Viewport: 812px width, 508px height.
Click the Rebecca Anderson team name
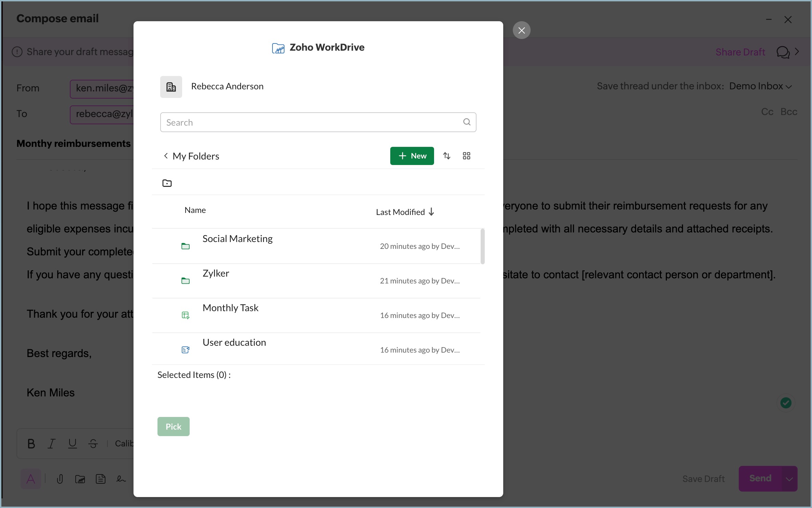(x=227, y=86)
